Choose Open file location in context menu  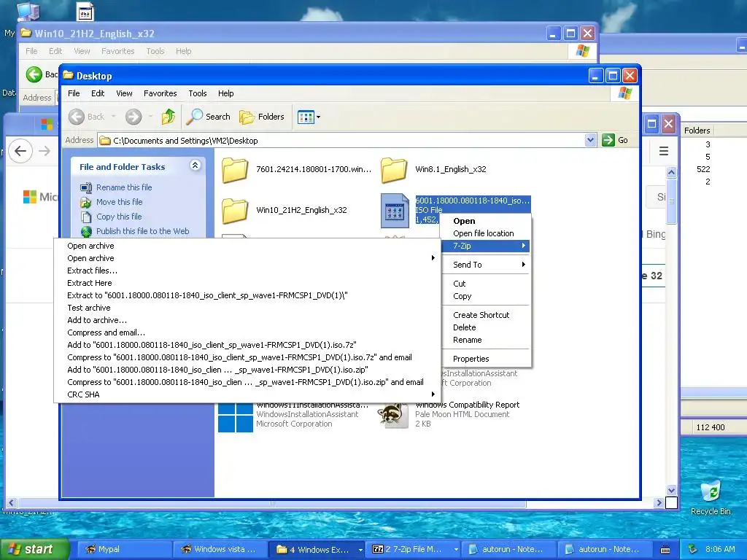(485, 233)
